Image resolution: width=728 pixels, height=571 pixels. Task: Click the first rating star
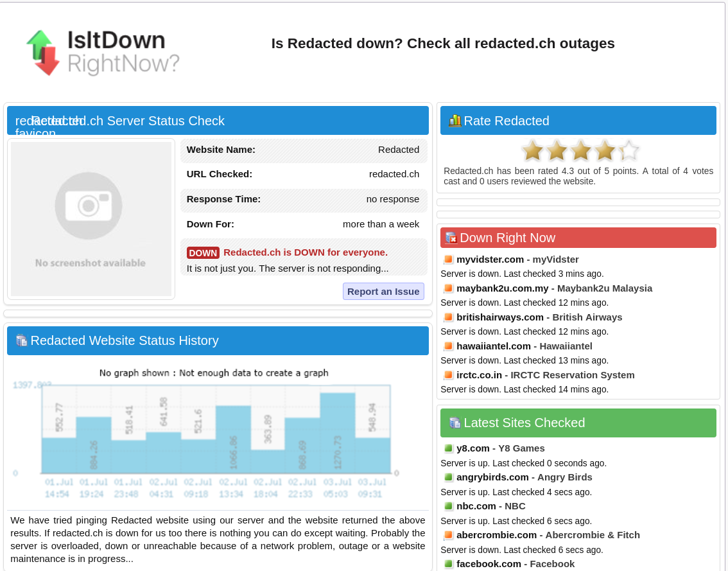(532, 151)
